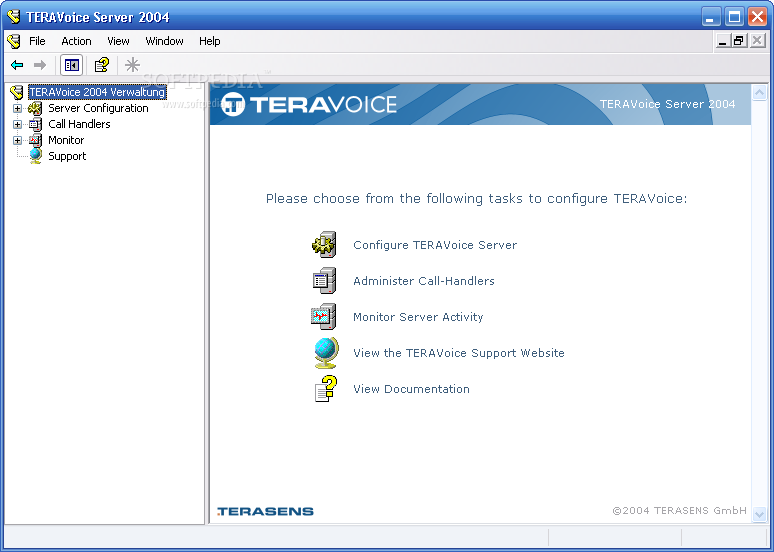
Task: Minimize the inner MDI child window
Action: [x=723, y=41]
